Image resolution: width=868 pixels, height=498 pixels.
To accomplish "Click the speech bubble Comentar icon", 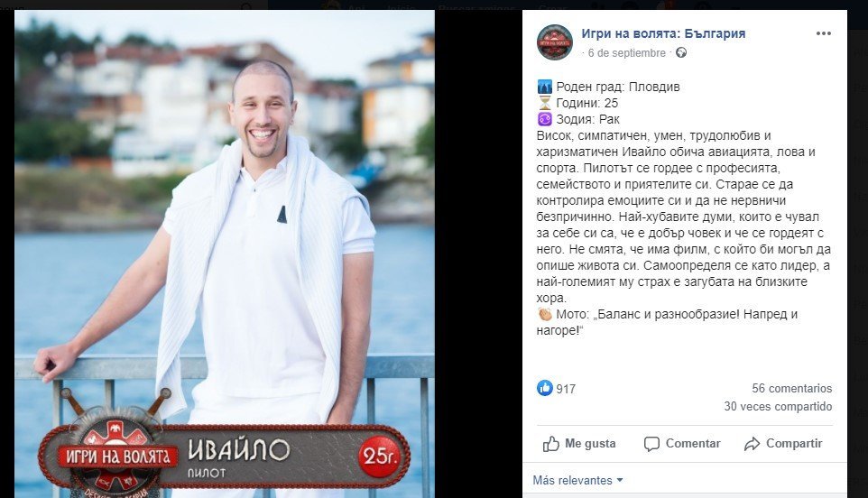I will (651, 444).
